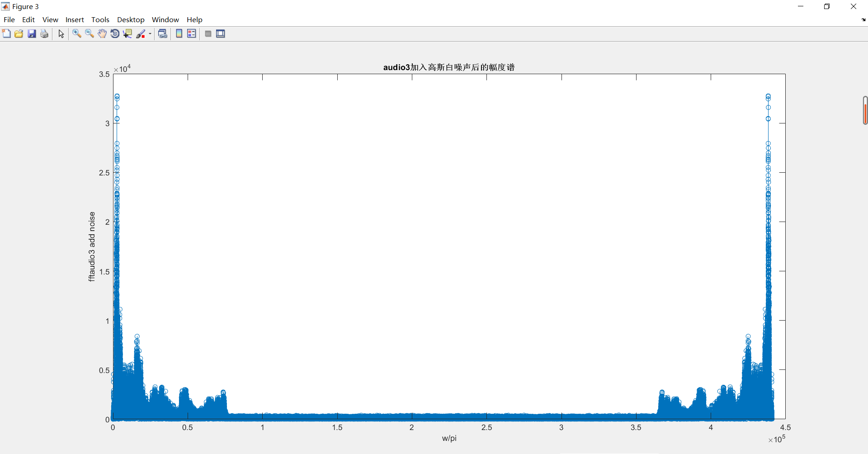Insert a legend via toolbar icon
The height and width of the screenshot is (454, 868).
[x=192, y=34]
